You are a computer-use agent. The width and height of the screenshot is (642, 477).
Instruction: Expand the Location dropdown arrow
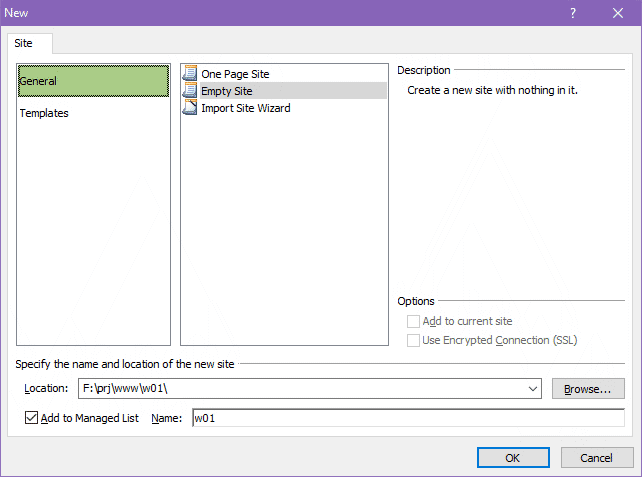pyautogui.click(x=531, y=388)
